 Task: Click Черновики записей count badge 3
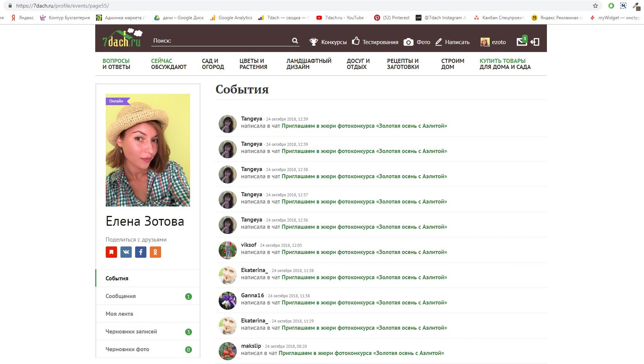(189, 332)
